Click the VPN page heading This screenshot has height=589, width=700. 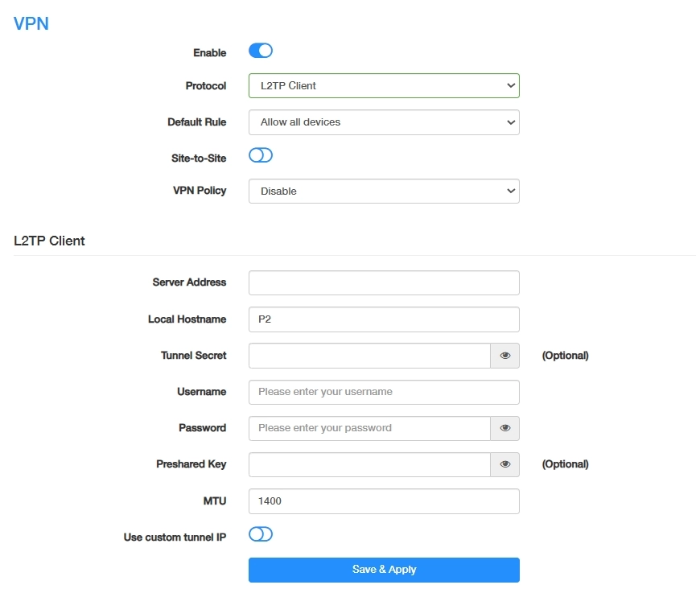[x=31, y=23]
